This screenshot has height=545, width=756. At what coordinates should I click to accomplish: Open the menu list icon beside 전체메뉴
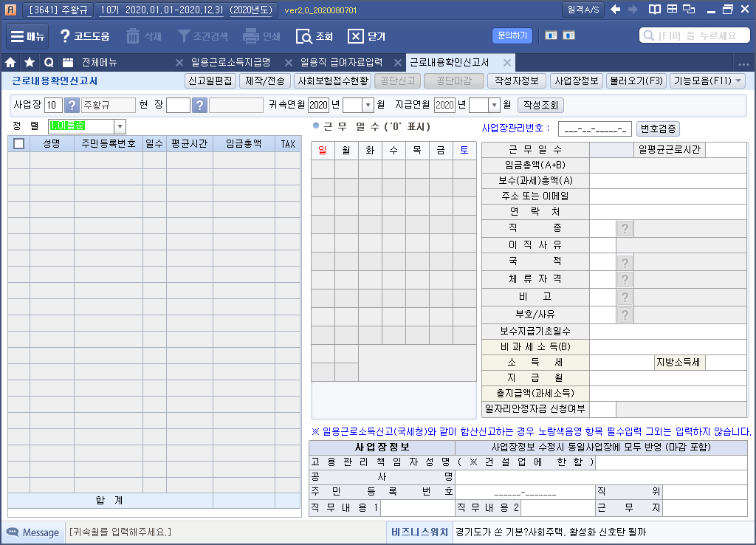(68, 62)
